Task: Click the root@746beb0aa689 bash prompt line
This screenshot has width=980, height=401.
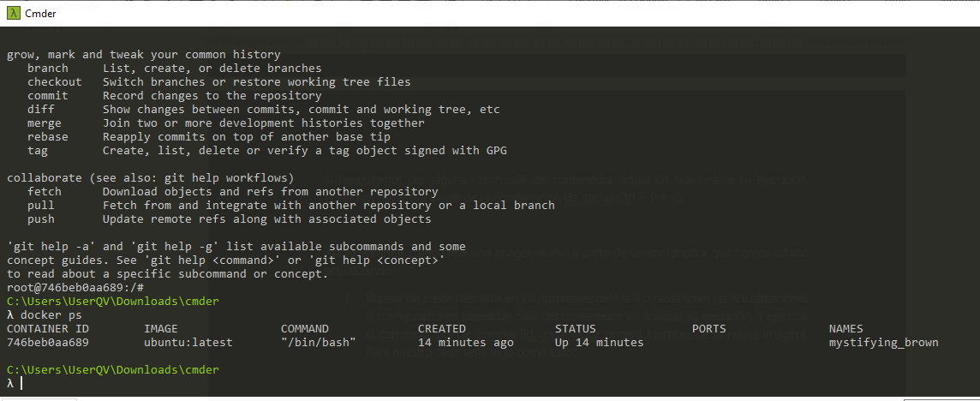Action: [75, 288]
